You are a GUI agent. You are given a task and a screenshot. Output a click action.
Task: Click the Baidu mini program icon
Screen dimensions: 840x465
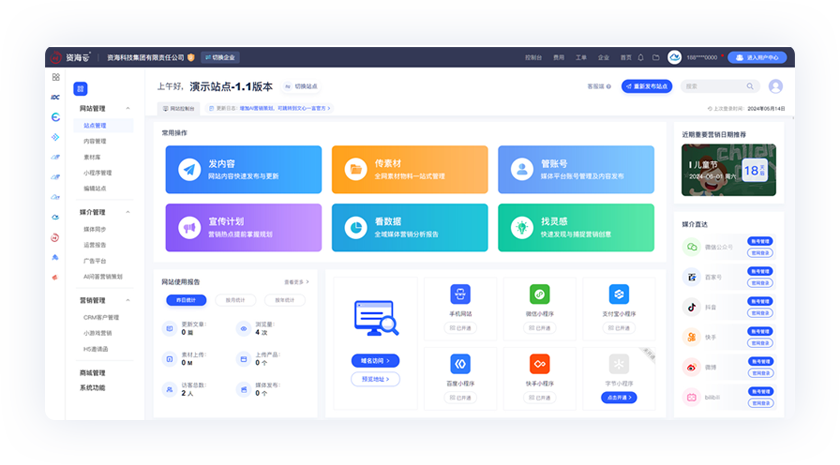[x=460, y=363]
